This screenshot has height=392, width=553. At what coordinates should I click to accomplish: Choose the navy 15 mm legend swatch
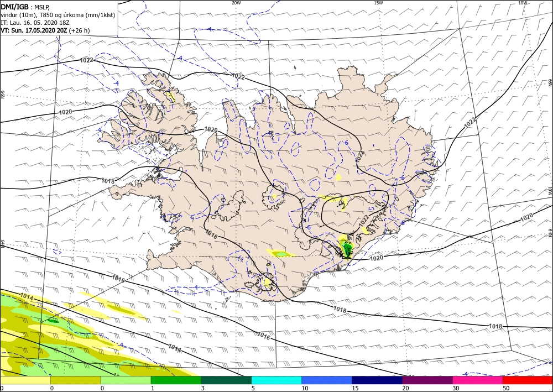pos(377,380)
